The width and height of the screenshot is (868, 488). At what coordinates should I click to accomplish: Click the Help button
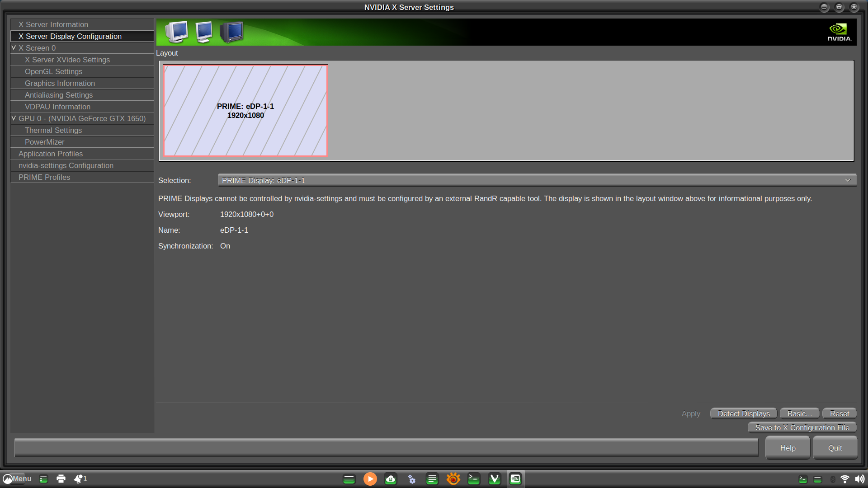coord(788,448)
